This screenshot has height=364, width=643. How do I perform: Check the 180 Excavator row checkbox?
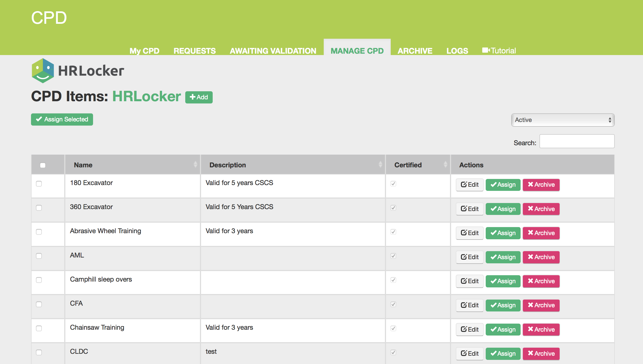pyautogui.click(x=39, y=184)
